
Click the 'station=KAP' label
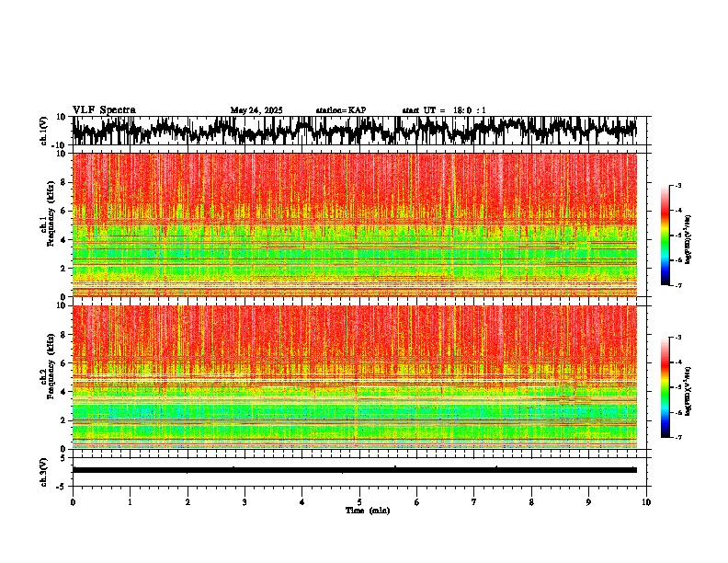pos(341,110)
